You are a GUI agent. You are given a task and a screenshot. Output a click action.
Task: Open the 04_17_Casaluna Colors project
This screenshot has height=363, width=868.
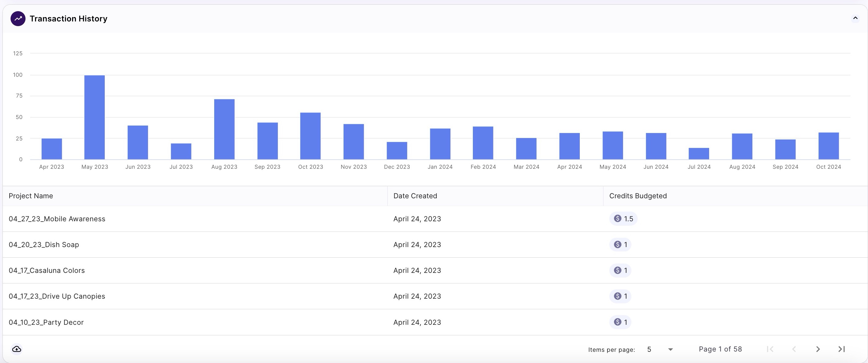tap(47, 270)
